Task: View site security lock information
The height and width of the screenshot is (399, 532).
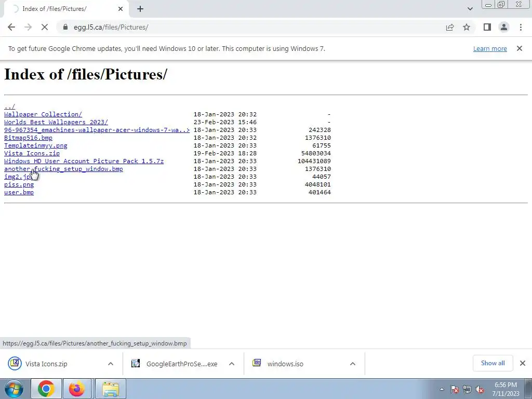Action: (65, 27)
